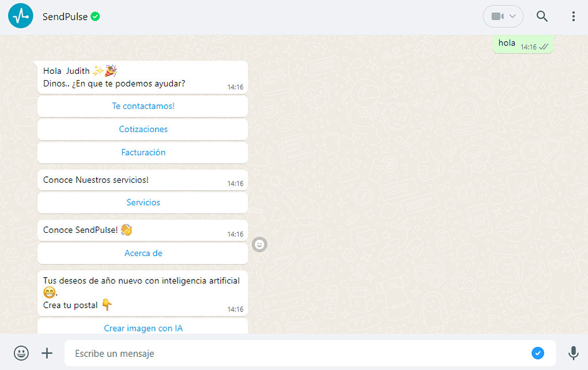This screenshot has width=588, height=370.
Task: Click the double-check read receipt on 'hola'
Action: click(544, 47)
